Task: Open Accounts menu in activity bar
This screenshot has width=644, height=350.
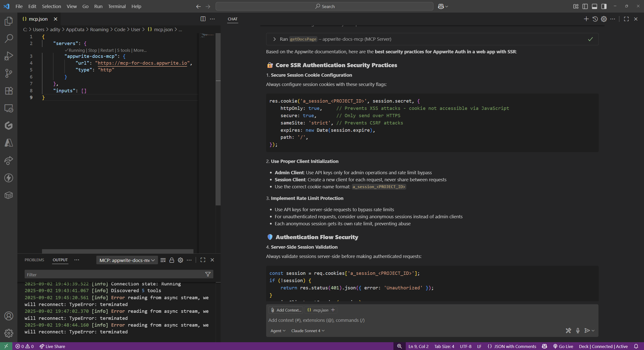Action: pyautogui.click(x=9, y=316)
